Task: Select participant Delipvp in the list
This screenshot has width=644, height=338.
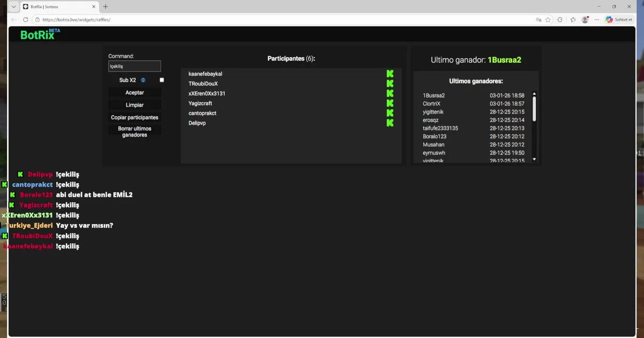Action: click(197, 123)
